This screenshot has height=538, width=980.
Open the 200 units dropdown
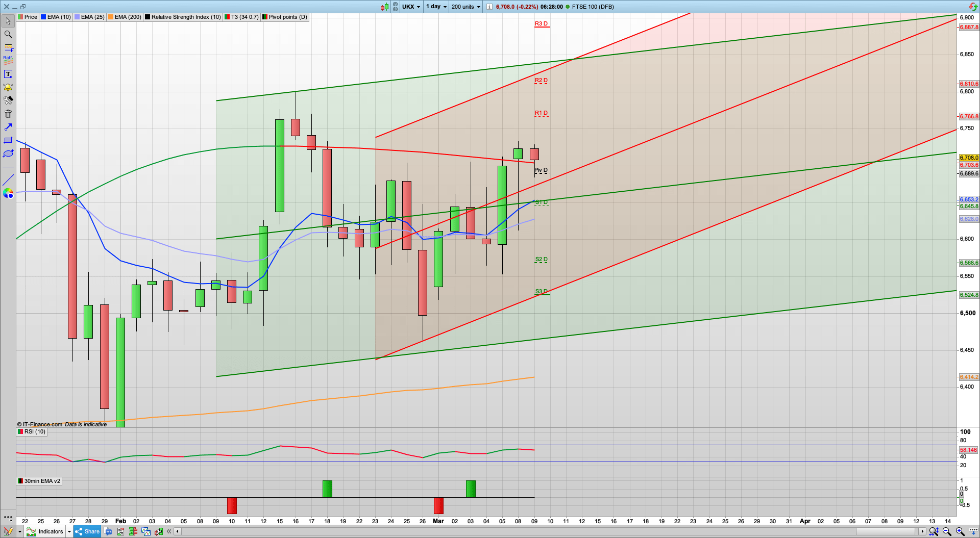pyautogui.click(x=464, y=7)
